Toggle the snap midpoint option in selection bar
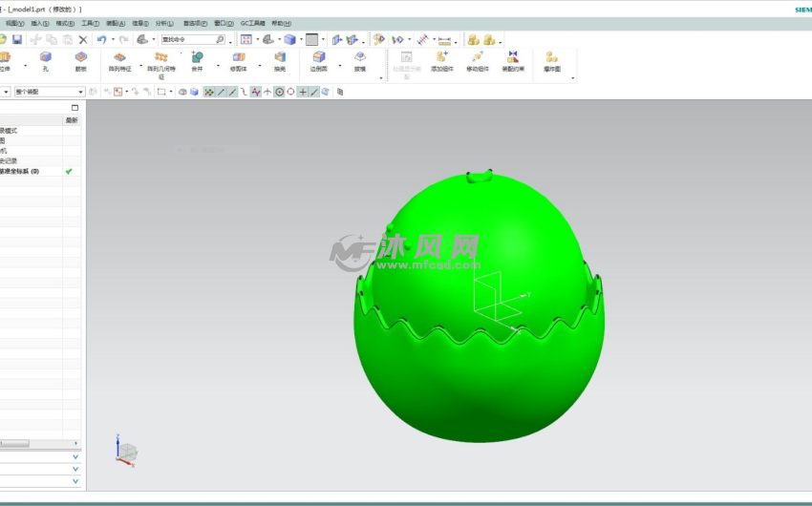 pos(222,92)
